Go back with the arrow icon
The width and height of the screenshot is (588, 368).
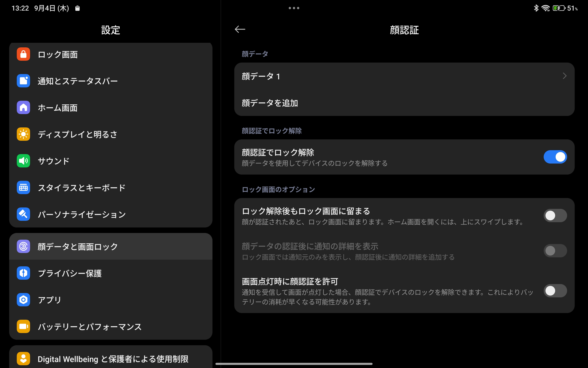pyautogui.click(x=240, y=29)
